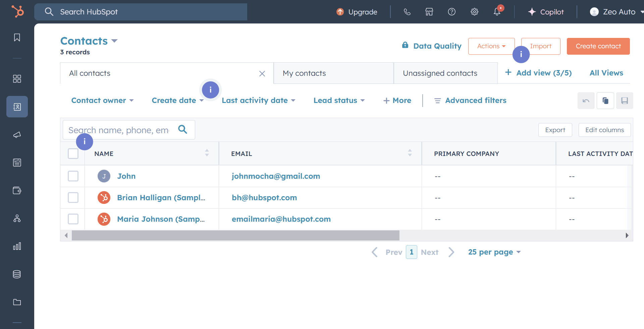Switch to the Unassigned contacts view

(x=440, y=73)
